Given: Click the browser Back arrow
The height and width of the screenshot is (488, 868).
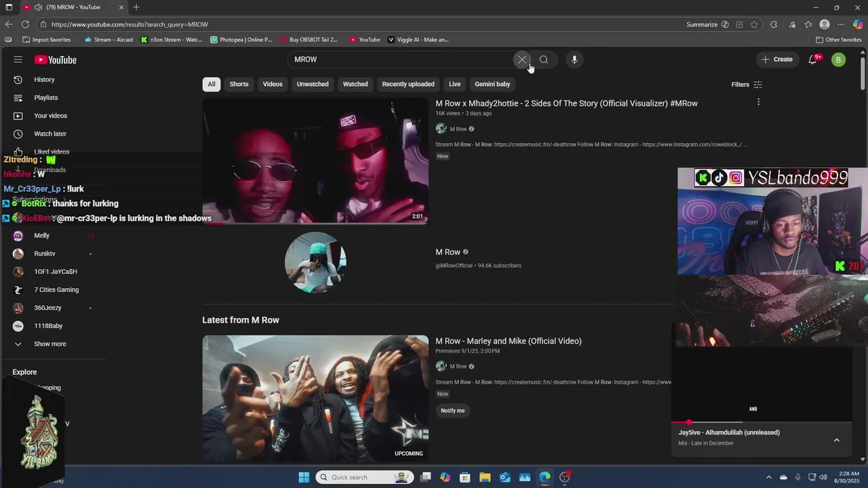Looking at the screenshot, I should (x=9, y=24).
